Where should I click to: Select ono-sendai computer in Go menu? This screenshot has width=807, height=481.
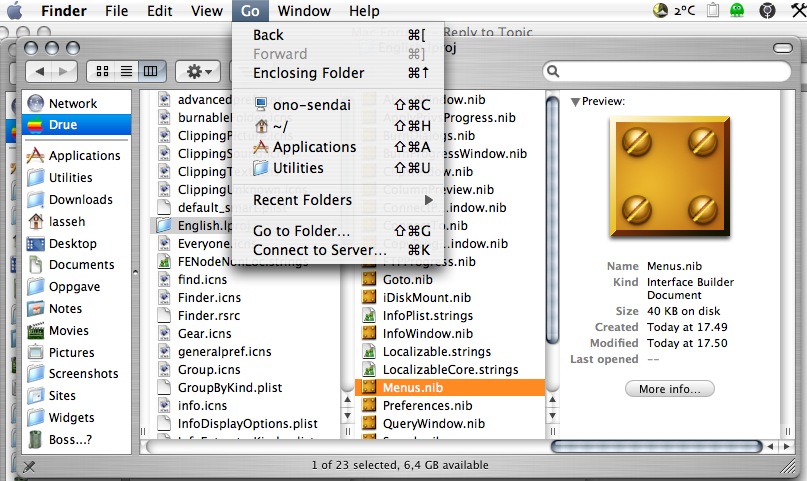pos(338,105)
